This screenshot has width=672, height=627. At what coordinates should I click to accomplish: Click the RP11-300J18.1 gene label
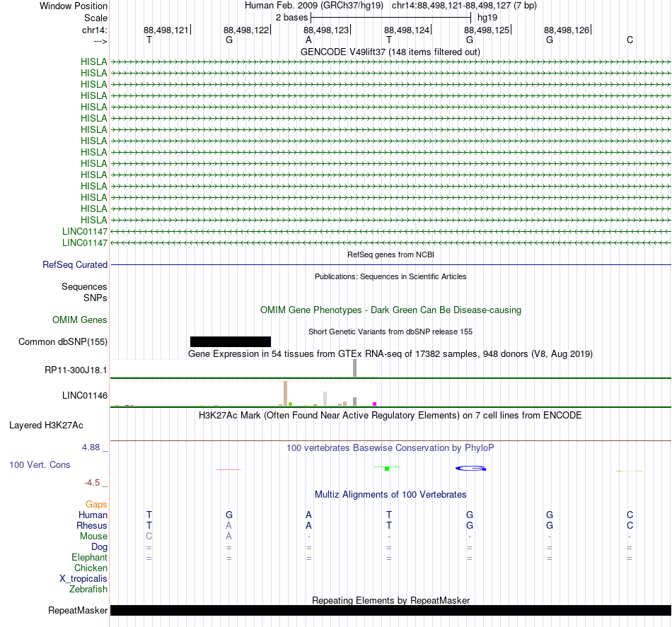pyautogui.click(x=76, y=370)
